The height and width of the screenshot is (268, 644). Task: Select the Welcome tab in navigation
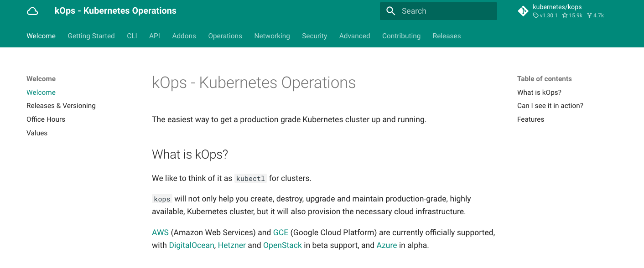point(41,36)
